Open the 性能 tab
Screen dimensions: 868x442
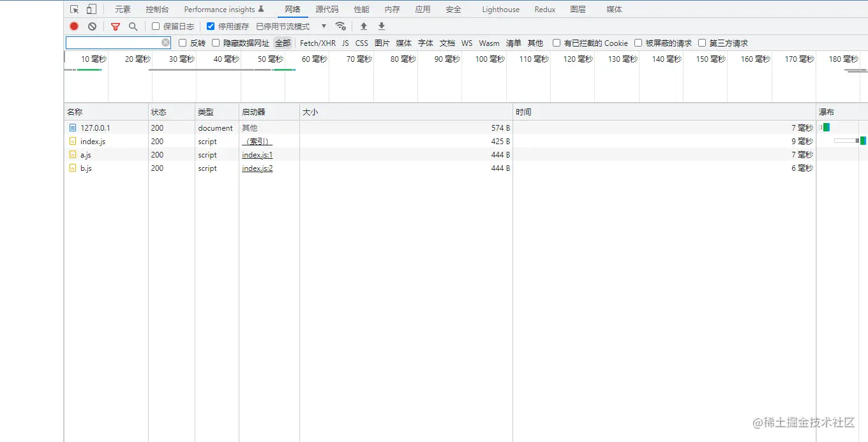pyautogui.click(x=361, y=10)
